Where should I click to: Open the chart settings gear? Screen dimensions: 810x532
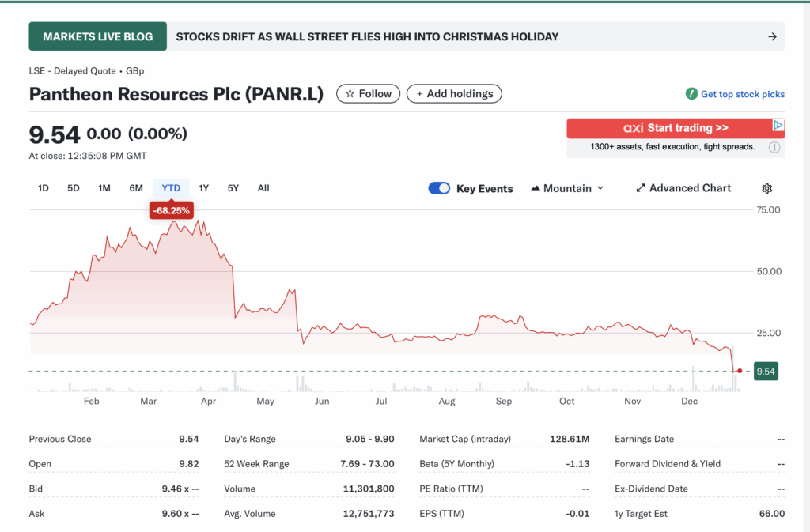tap(766, 188)
